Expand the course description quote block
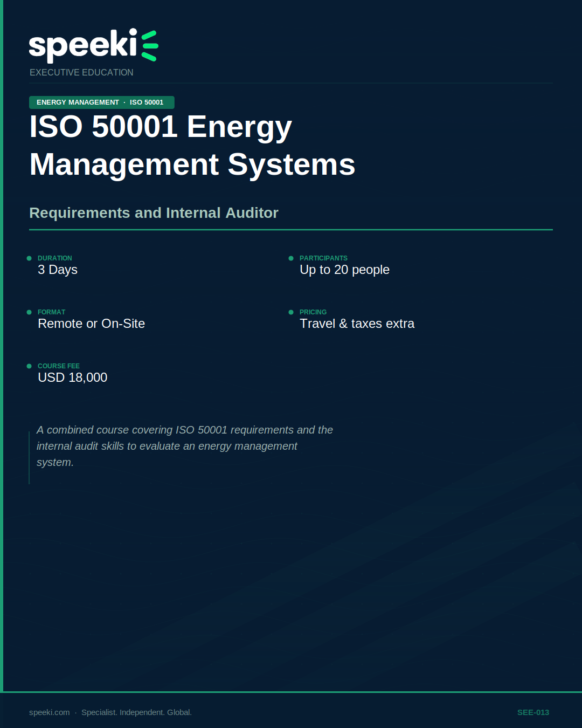Screen dimensions: 582x728 point(184,446)
